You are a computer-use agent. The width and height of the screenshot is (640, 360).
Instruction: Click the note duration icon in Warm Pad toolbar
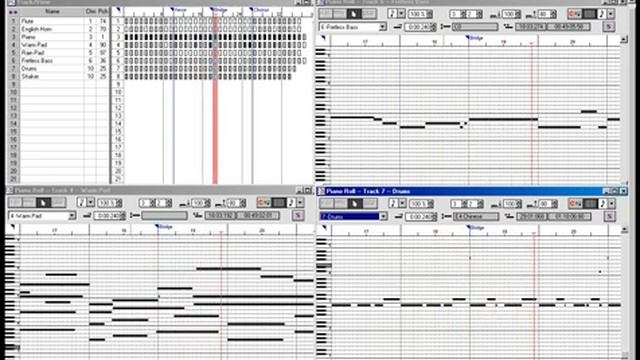click(81, 202)
